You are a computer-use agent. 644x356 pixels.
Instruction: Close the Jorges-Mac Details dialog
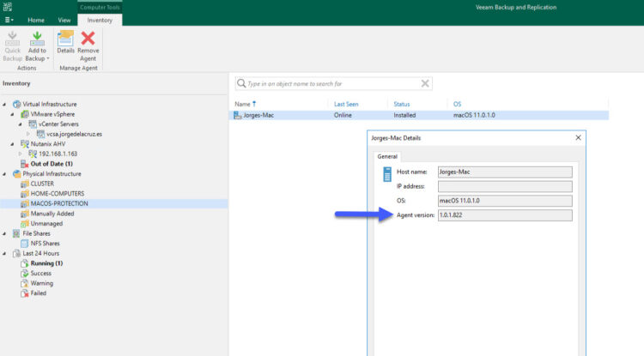click(578, 138)
